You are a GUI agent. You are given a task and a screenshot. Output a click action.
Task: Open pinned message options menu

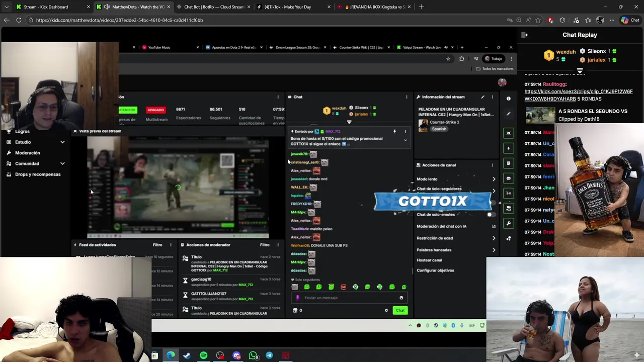coord(405,131)
